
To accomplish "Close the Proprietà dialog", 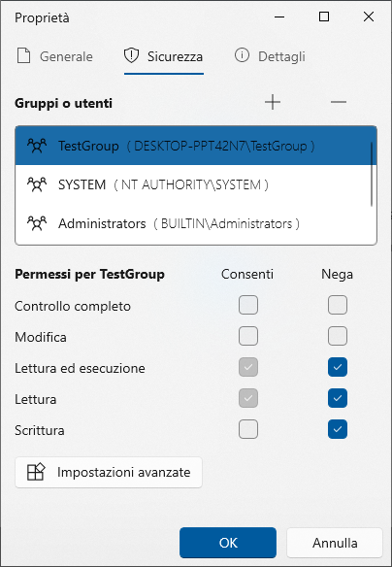I will click(369, 17).
